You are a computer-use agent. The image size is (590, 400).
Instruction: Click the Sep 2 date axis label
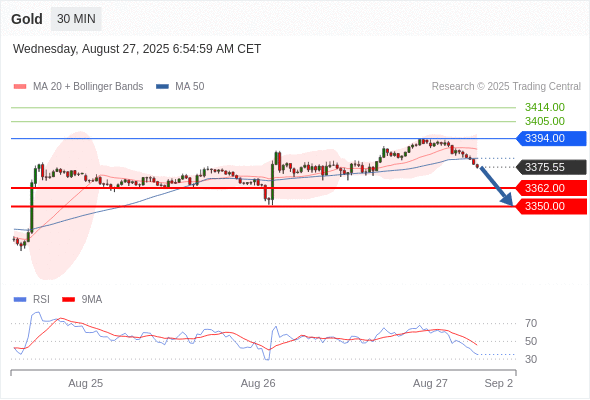point(499,383)
